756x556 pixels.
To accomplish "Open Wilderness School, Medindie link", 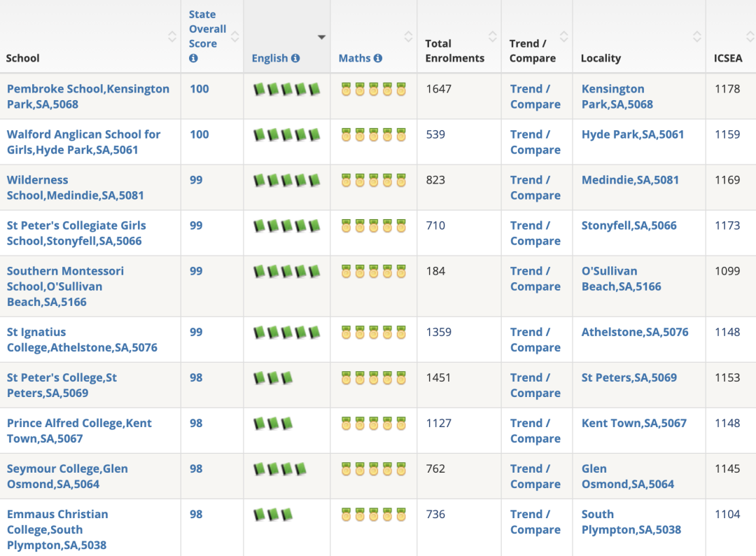I will [75, 188].
